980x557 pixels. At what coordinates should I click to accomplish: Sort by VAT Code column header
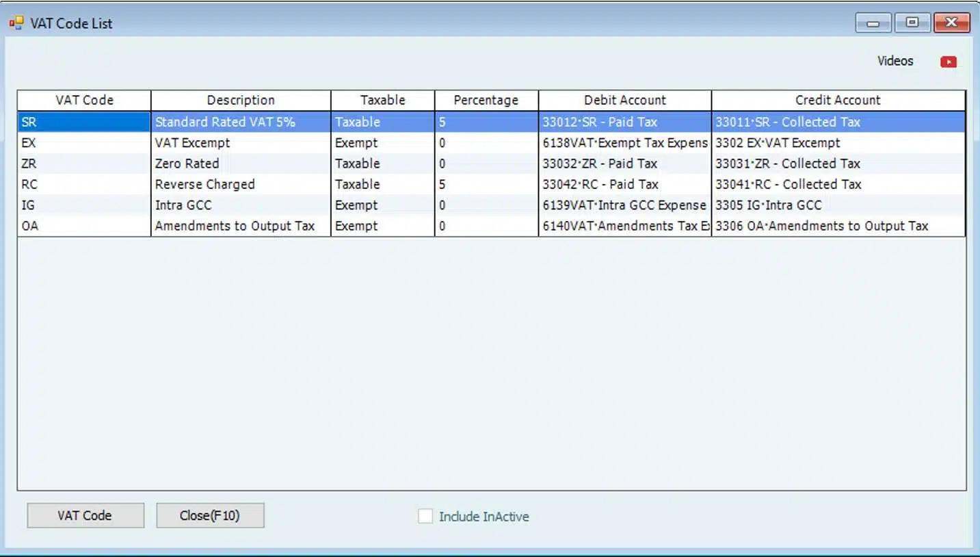(x=84, y=100)
